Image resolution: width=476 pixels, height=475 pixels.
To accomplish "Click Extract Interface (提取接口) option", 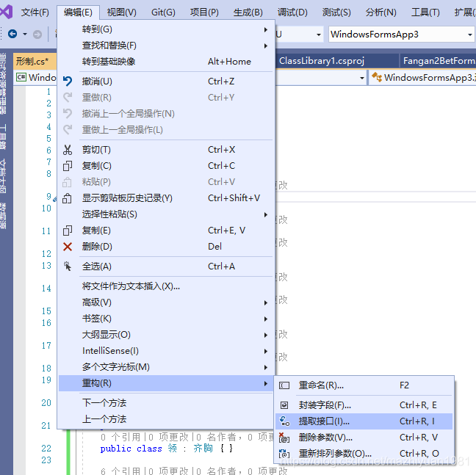I will tap(324, 421).
